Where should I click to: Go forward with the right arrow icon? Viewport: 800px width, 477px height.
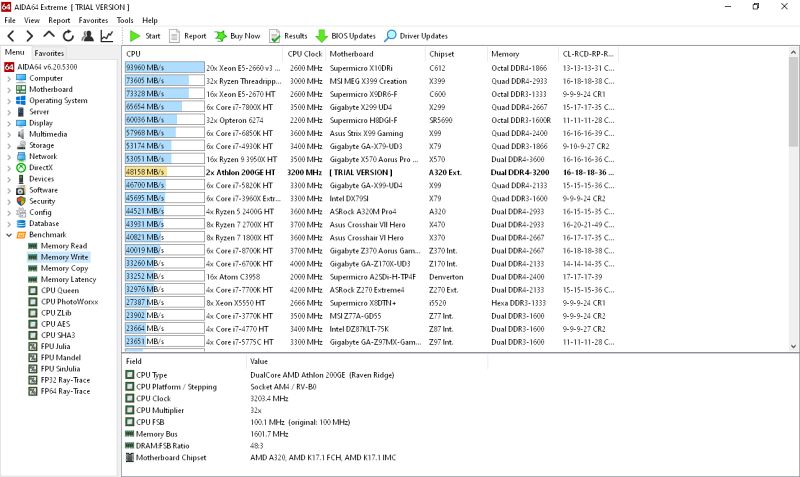[x=30, y=36]
